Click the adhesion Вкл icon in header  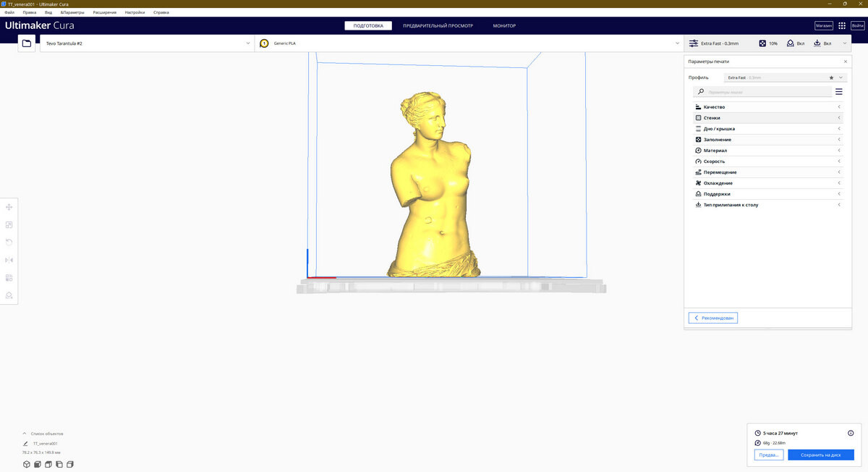pyautogui.click(x=817, y=43)
